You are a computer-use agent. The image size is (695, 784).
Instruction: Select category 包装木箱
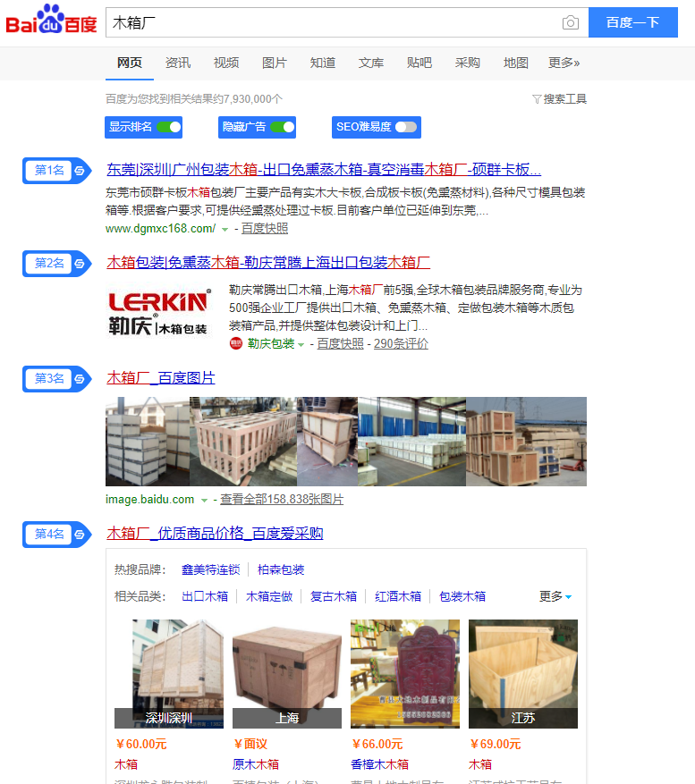point(462,596)
